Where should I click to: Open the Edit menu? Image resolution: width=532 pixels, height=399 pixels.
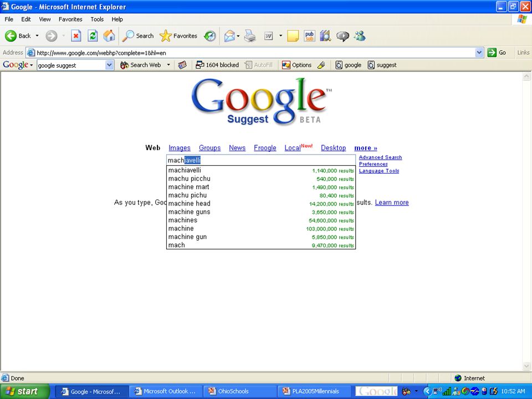pos(26,19)
